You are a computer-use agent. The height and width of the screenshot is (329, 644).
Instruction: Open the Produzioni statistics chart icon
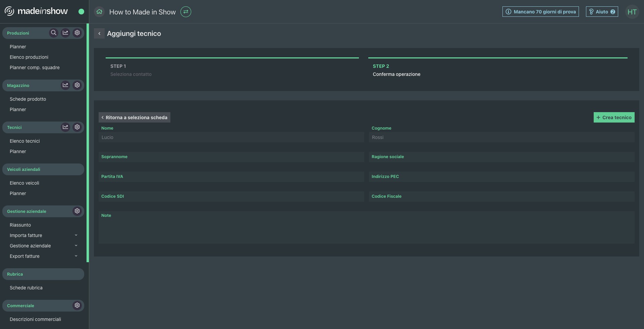coord(65,33)
